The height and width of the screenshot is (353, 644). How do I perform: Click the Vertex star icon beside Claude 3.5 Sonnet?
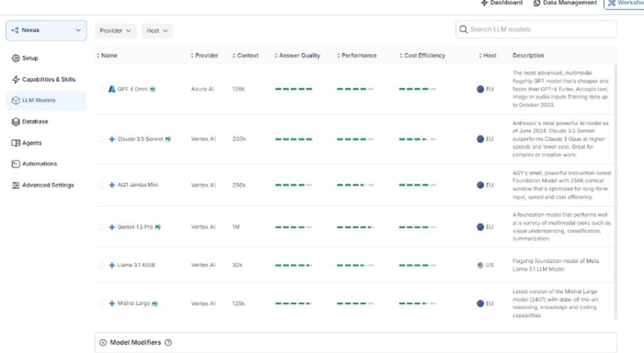(x=111, y=139)
